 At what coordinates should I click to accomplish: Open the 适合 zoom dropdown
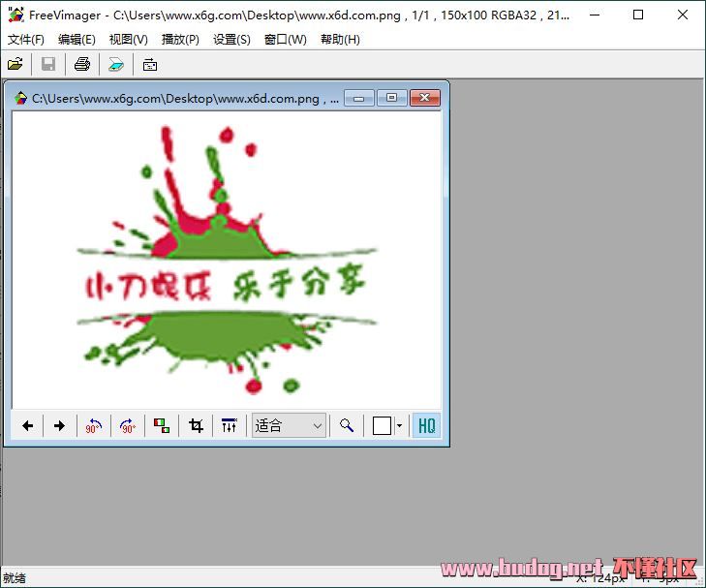tap(289, 426)
